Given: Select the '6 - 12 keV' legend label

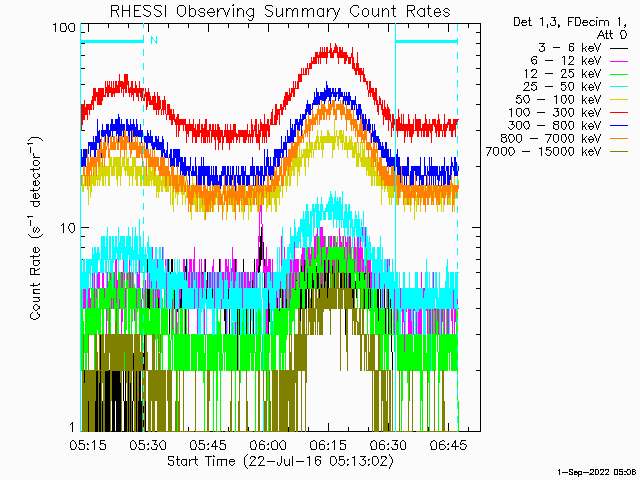Looking at the screenshot, I should coord(566,61).
